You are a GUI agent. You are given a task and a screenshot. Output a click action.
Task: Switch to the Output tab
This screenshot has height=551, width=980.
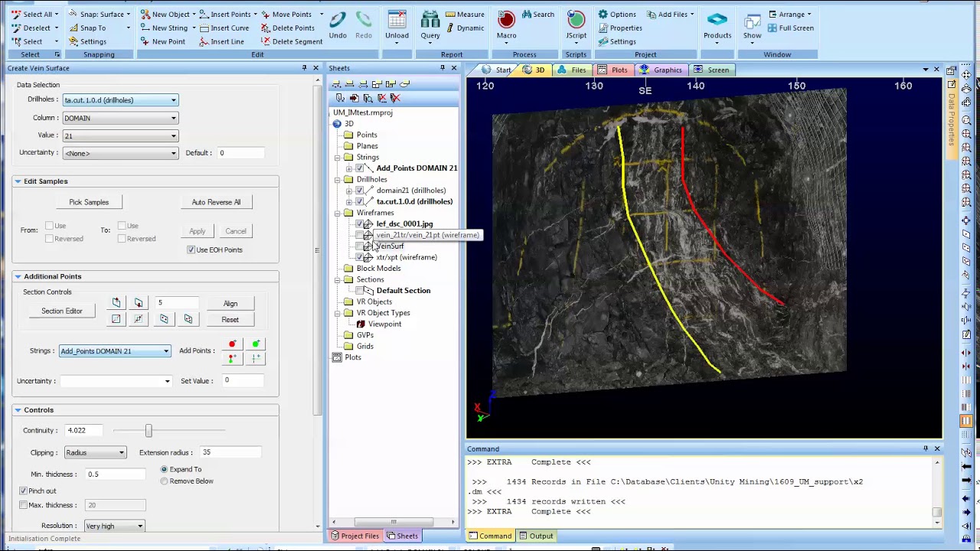(x=534, y=536)
